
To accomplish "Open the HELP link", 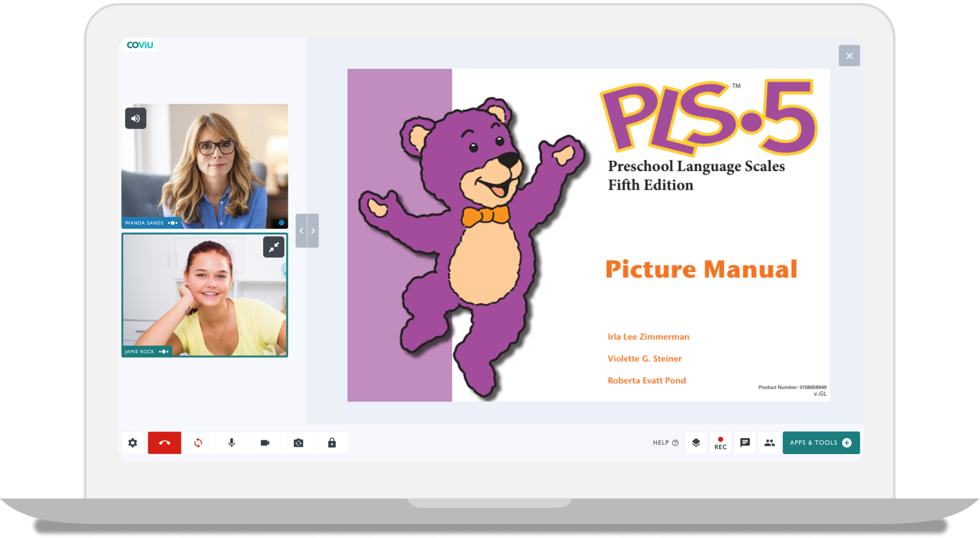I will (x=665, y=443).
